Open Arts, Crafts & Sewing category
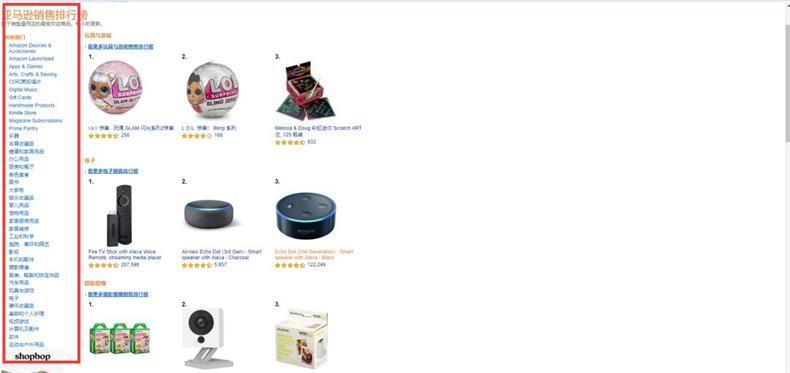The width and height of the screenshot is (790, 373). click(x=33, y=74)
